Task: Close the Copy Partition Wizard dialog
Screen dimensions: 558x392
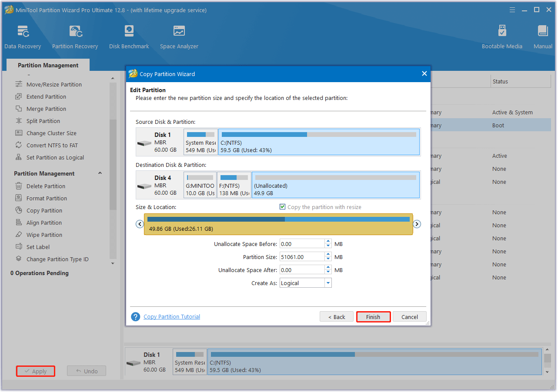Action: (x=424, y=74)
